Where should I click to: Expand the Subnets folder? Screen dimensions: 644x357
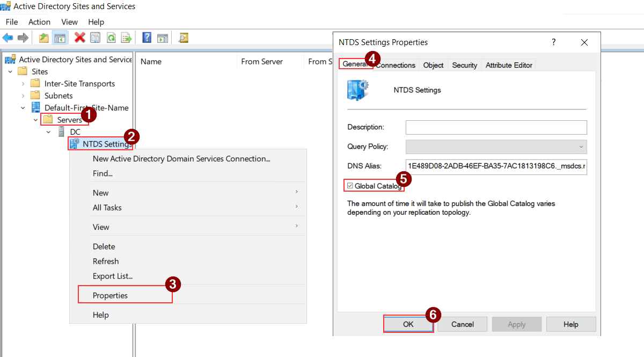[23, 96]
